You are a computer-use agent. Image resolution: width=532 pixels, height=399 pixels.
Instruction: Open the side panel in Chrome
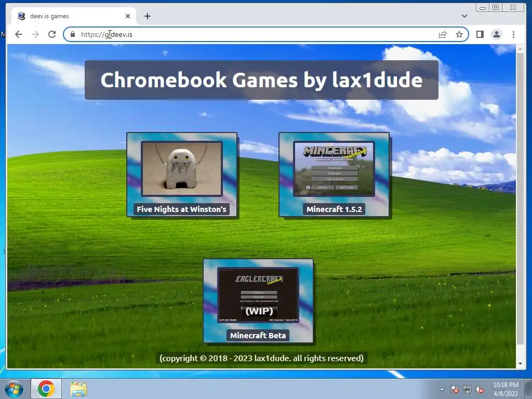tap(480, 34)
